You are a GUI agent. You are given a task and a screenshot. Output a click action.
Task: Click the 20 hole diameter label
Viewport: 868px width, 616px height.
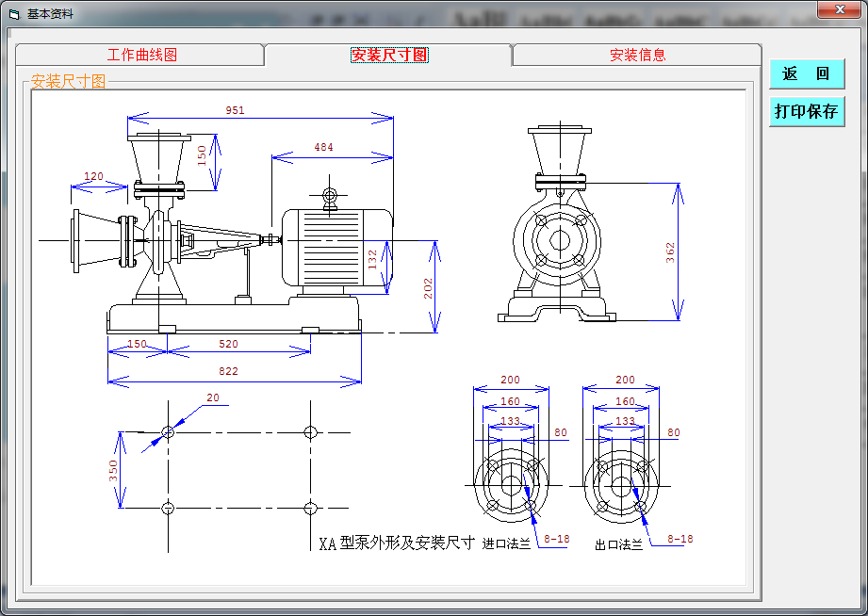pos(213,397)
